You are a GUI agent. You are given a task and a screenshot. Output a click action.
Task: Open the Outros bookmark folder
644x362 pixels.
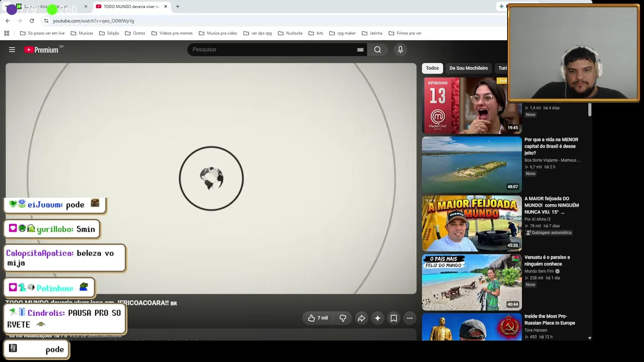pyautogui.click(x=135, y=33)
